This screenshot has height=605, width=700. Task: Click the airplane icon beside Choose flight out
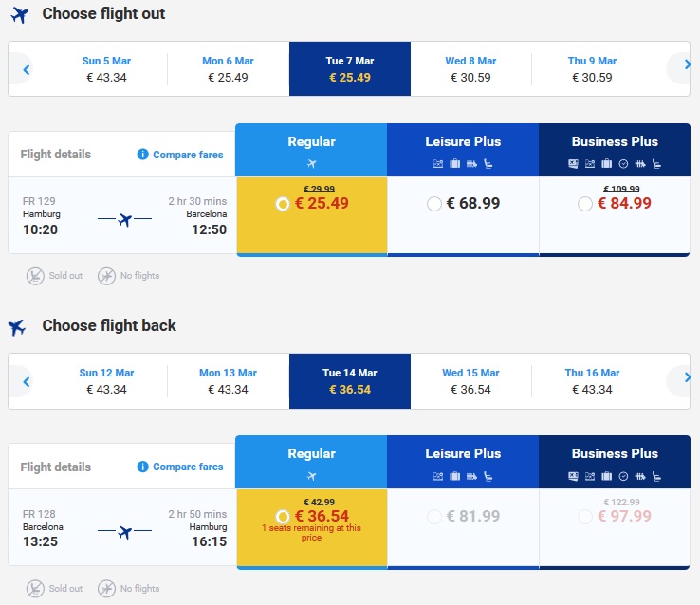point(19,14)
